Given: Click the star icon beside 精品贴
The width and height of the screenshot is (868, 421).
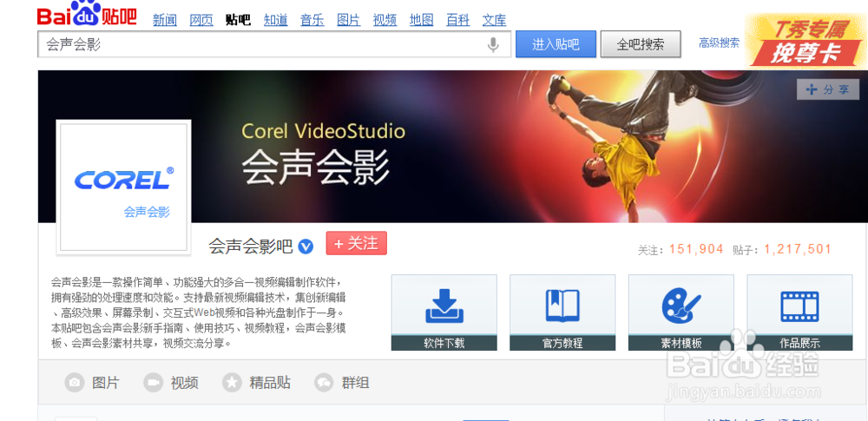Looking at the screenshot, I should (232, 382).
